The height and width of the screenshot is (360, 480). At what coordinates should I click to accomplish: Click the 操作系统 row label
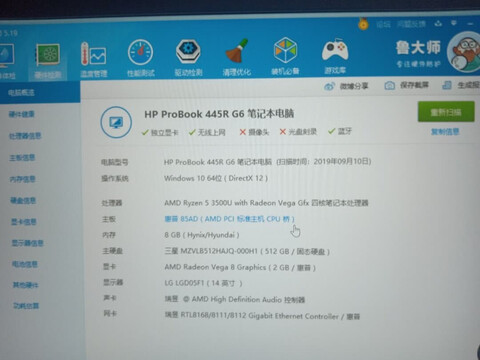click(x=115, y=179)
